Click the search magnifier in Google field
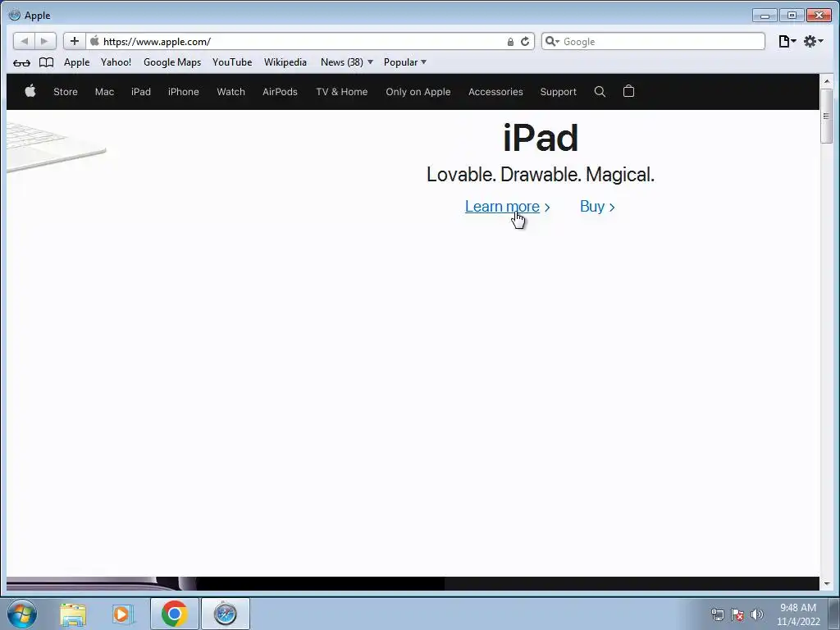 552,41
